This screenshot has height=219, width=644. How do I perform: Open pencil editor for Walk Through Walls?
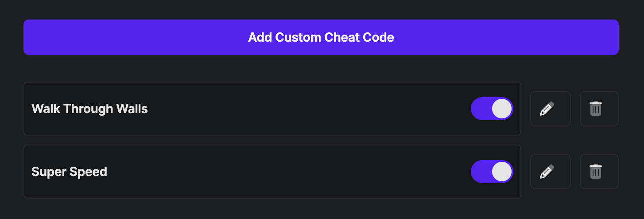tap(550, 109)
